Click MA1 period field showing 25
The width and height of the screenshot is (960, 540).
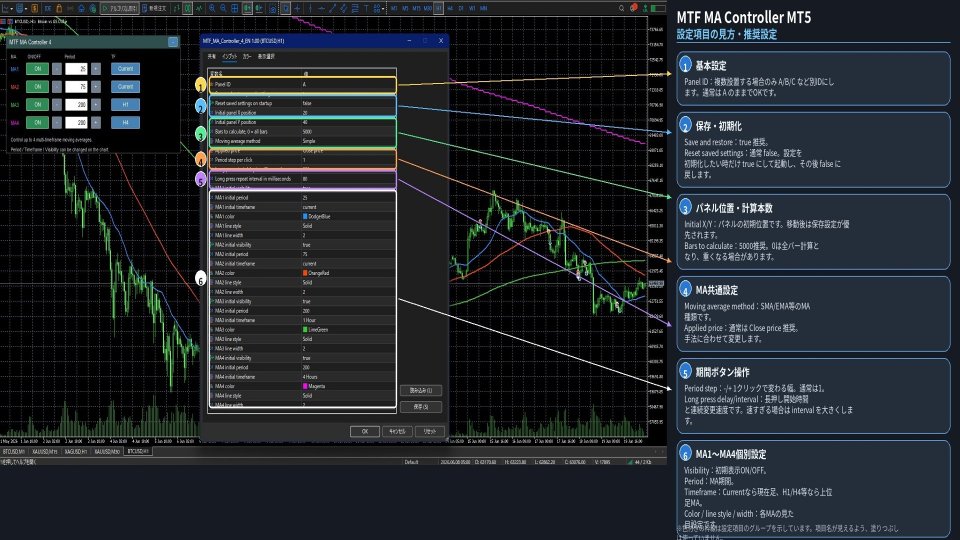tap(76, 69)
